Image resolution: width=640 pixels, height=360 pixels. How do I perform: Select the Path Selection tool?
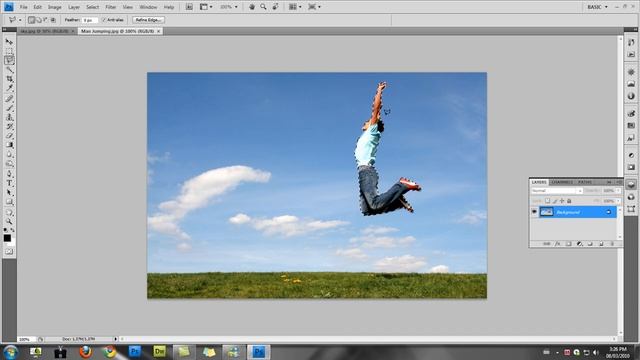point(9,193)
